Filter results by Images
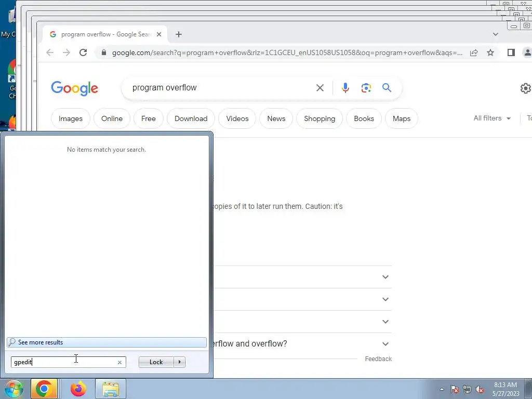 [71, 118]
